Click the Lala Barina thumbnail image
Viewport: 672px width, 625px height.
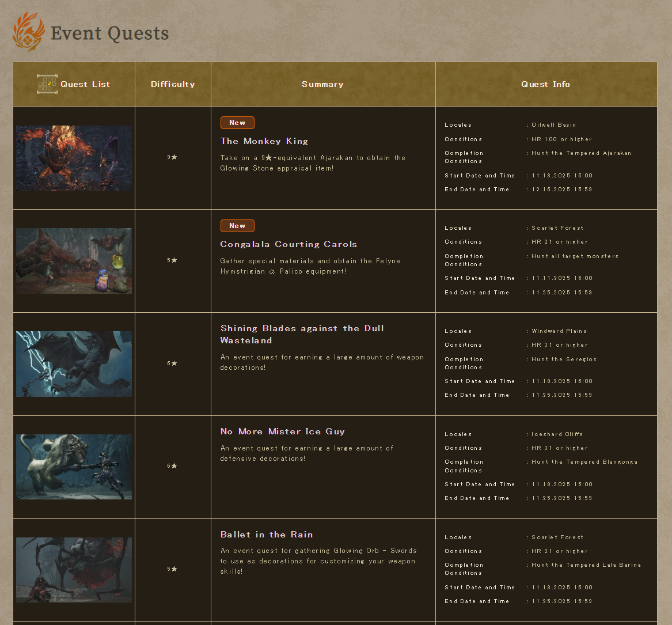coord(74,569)
